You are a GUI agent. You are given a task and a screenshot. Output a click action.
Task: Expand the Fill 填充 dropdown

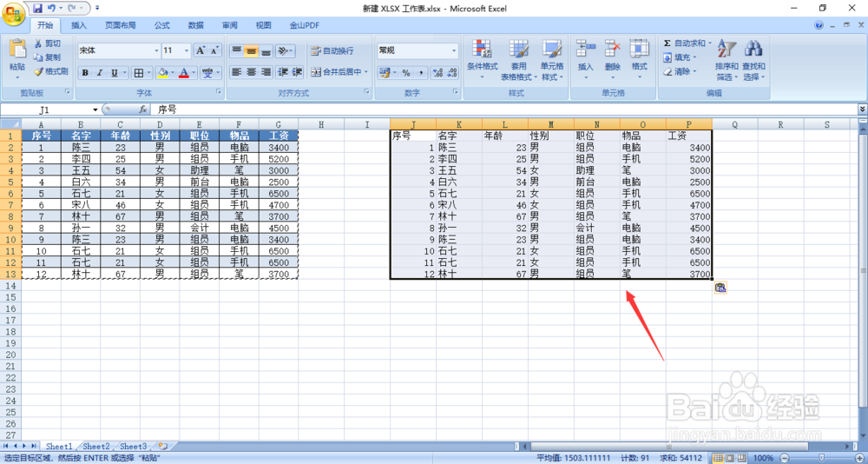pyautogui.click(x=694, y=57)
